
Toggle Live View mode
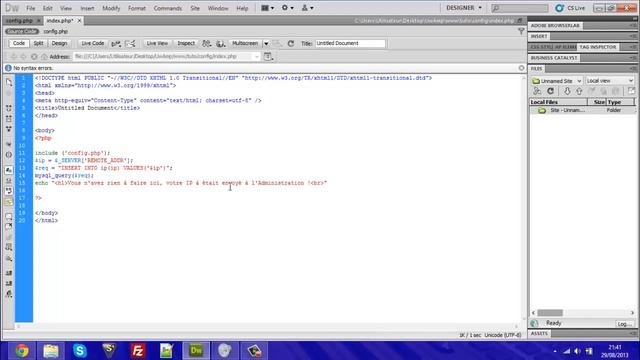point(157,43)
